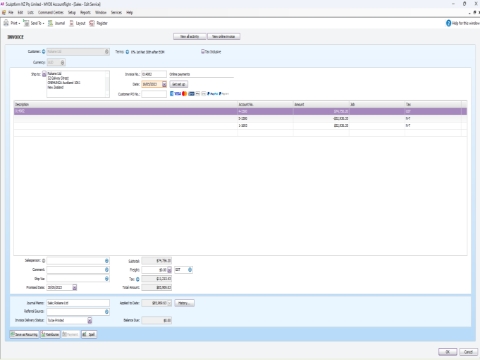Screen dimensions: 480x360
Task: Open the Lists menu
Action: (30, 12)
